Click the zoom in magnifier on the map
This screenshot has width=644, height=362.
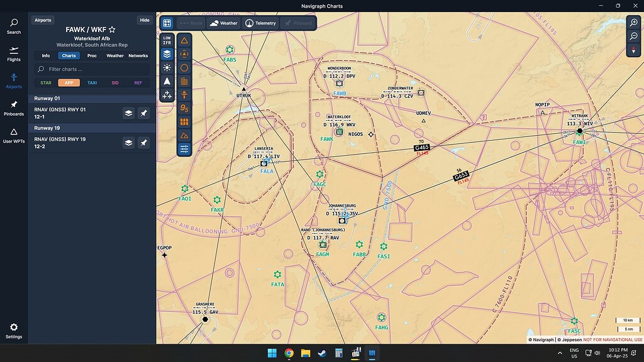[x=634, y=23]
